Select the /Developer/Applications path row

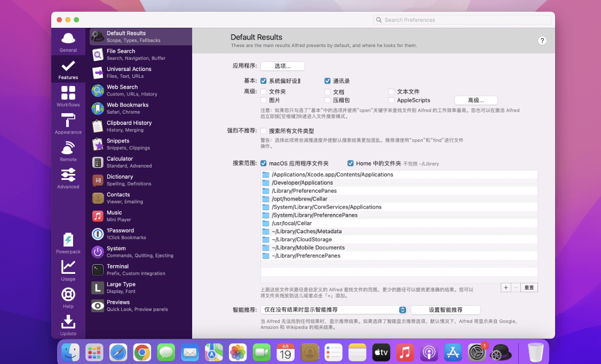(x=399, y=183)
